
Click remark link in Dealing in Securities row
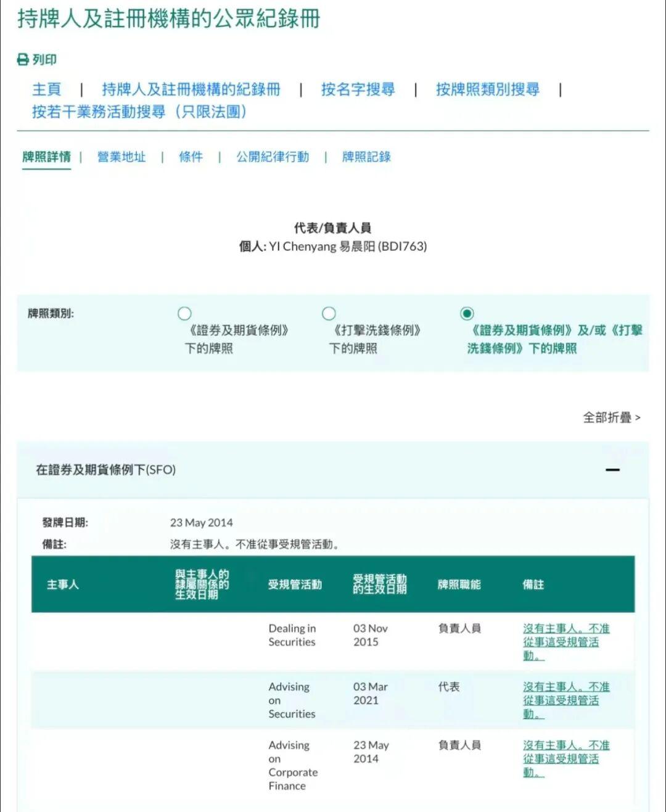[565, 642]
